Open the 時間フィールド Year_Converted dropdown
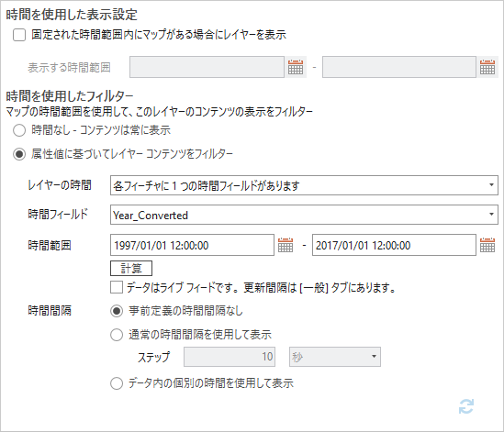504x432 pixels. click(x=304, y=215)
